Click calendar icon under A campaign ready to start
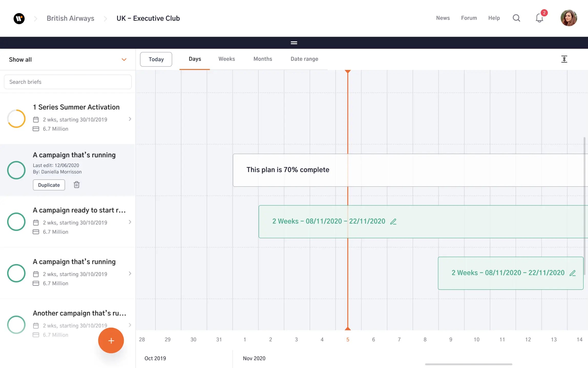588x368 pixels. [36, 223]
